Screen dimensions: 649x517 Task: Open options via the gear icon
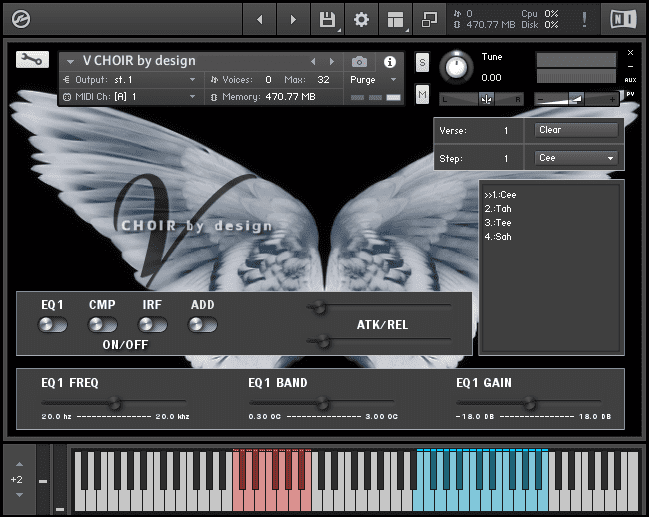coord(361,19)
